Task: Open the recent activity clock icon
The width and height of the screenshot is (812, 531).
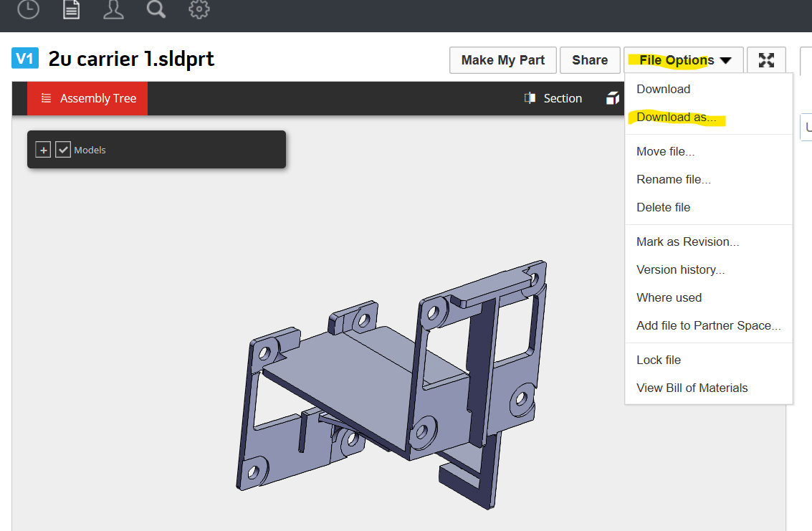Action: pyautogui.click(x=28, y=9)
